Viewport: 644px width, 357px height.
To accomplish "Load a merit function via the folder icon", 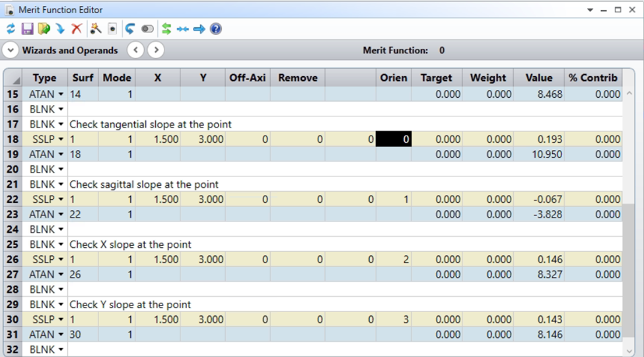I will [x=44, y=29].
